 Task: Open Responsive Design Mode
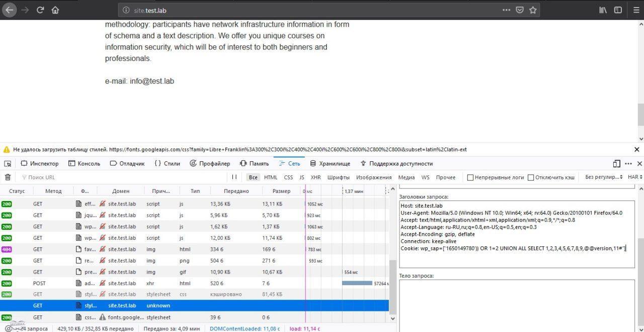616,163
